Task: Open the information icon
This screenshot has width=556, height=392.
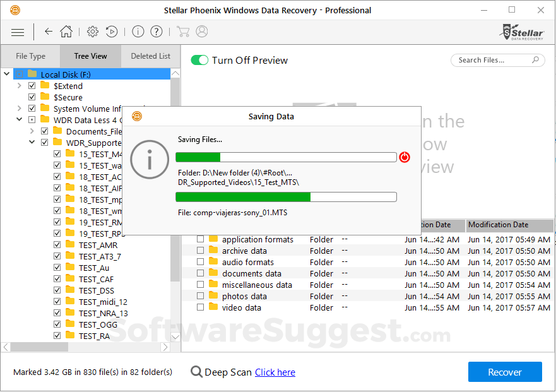Action: click(138, 32)
